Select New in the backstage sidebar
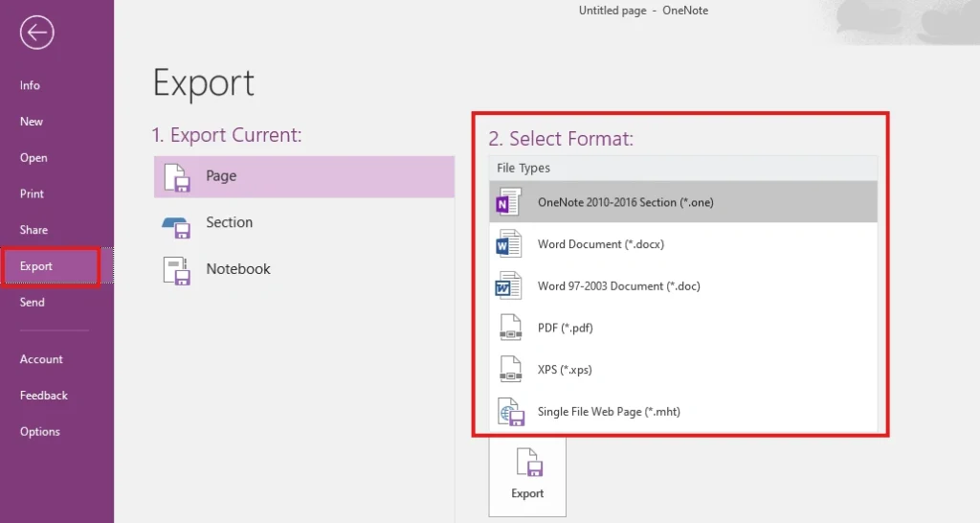The width and height of the screenshot is (980, 523). (x=32, y=122)
